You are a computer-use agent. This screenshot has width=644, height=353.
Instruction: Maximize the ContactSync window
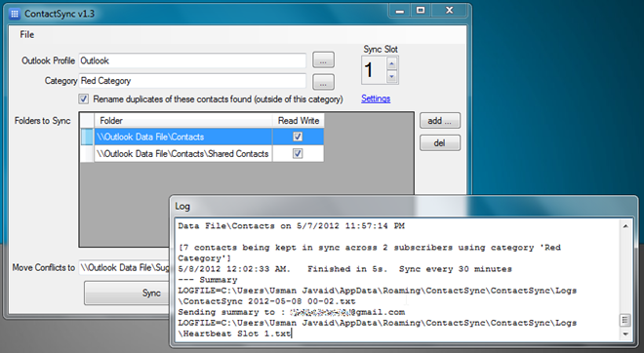click(x=421, y=11)
